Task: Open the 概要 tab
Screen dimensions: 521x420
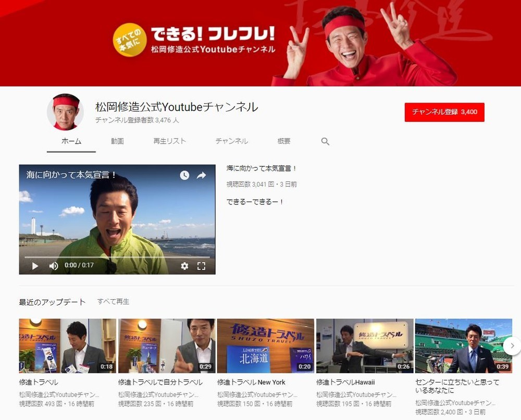Action: (283, 141)
